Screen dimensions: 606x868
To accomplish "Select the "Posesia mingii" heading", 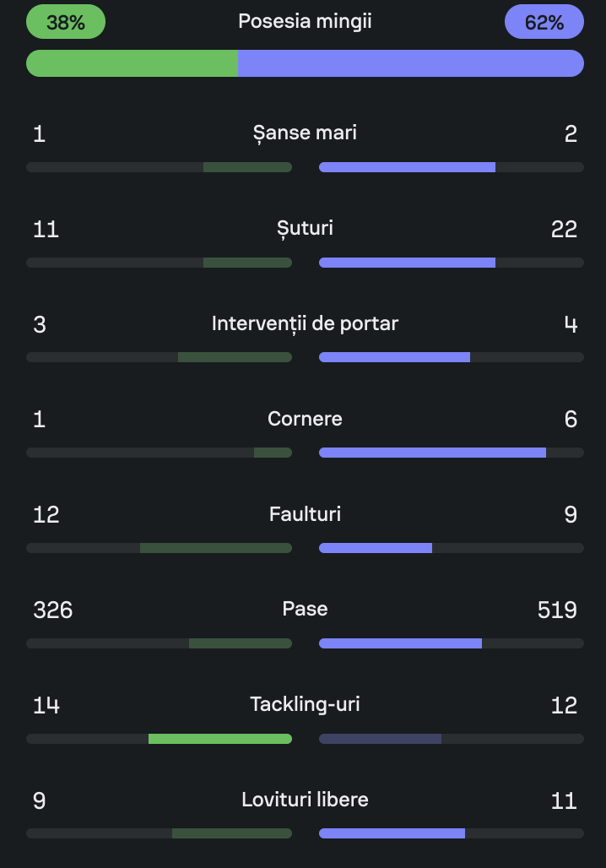I will pyautogui.click(x=305, y=22).
